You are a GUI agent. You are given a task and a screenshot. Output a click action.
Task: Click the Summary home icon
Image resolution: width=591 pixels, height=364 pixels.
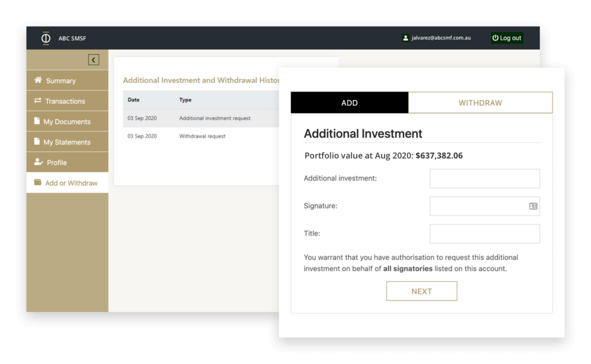click(x=38, y=80)
